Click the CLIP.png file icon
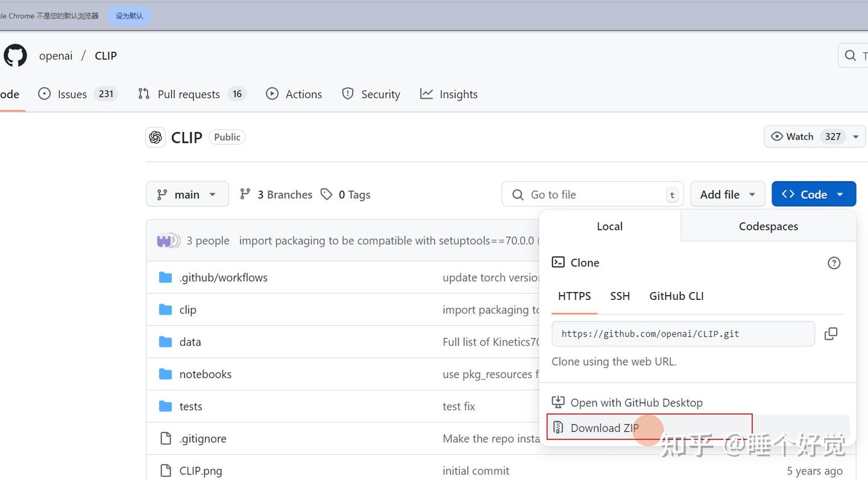The image size is (868, 480). (165, 470)
